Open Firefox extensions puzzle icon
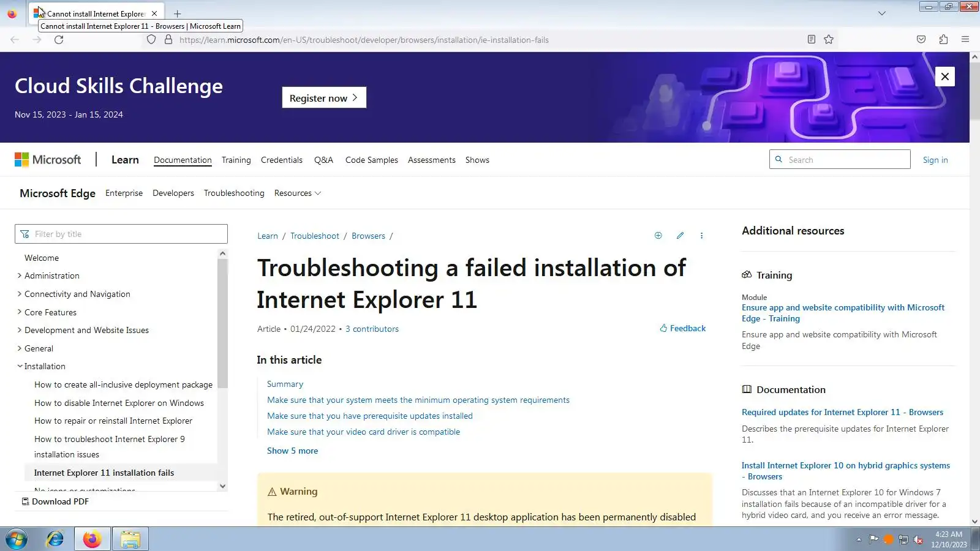 (943, 40)
